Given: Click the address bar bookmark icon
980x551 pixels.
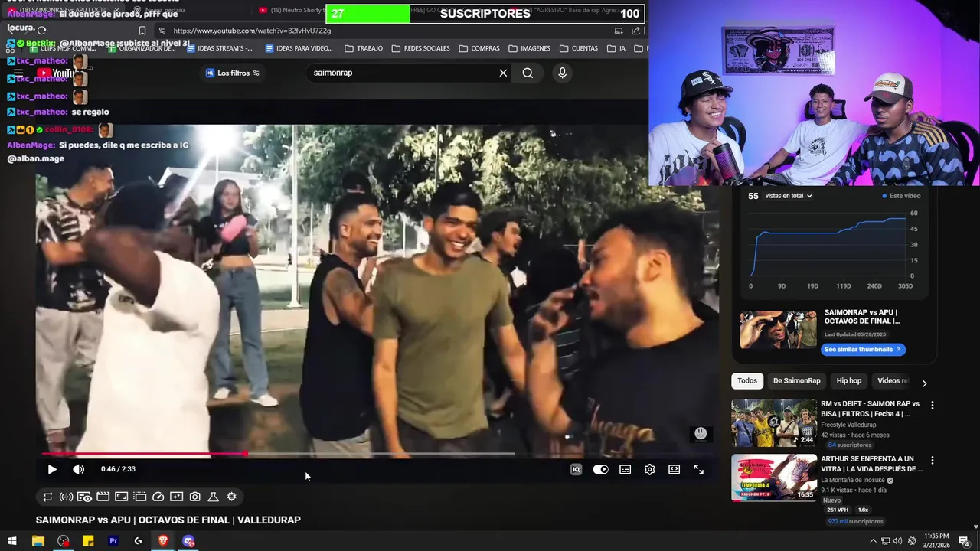Looking at the screenshot, I should (142, 31).
